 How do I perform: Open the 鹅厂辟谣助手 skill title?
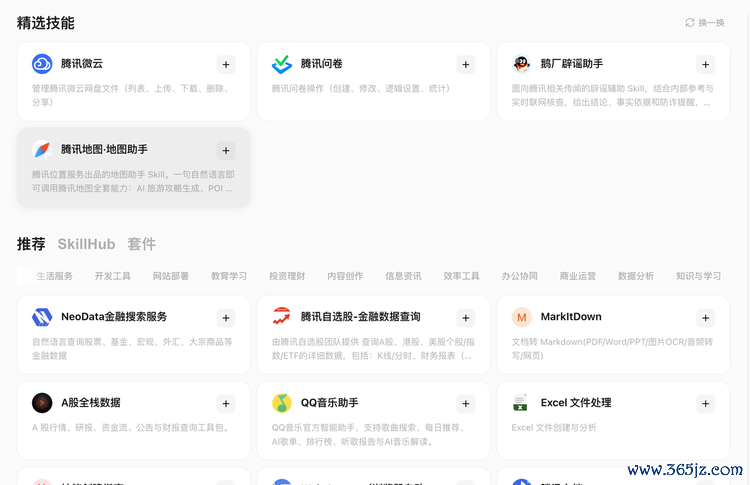(572, 64)
